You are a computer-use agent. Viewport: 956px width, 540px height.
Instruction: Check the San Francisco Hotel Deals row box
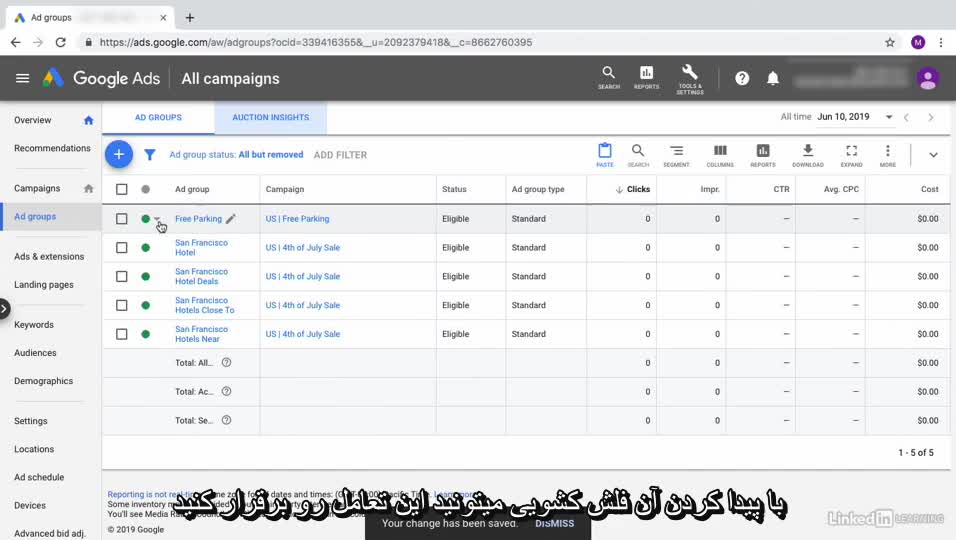pos(122,277)
